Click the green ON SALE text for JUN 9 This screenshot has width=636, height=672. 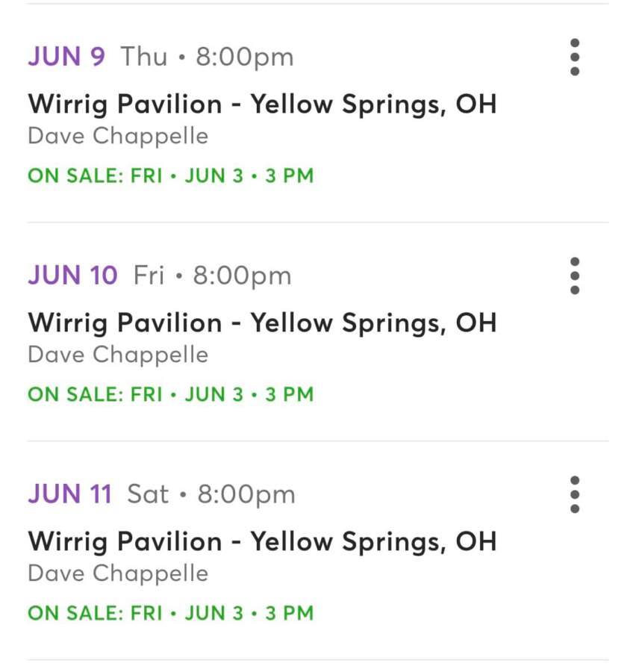pyautogui.click(x=170, y=176)
